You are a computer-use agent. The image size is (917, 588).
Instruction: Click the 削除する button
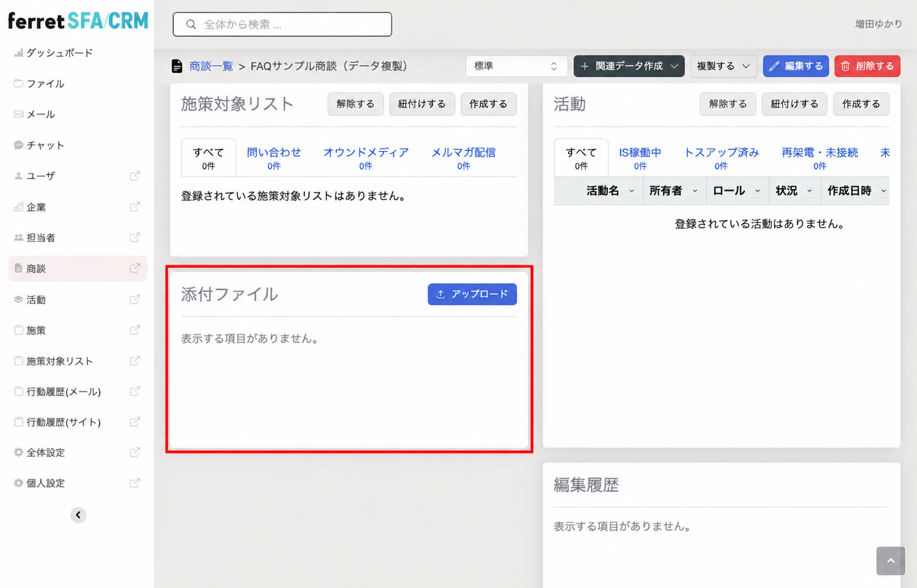pos(867,66)
